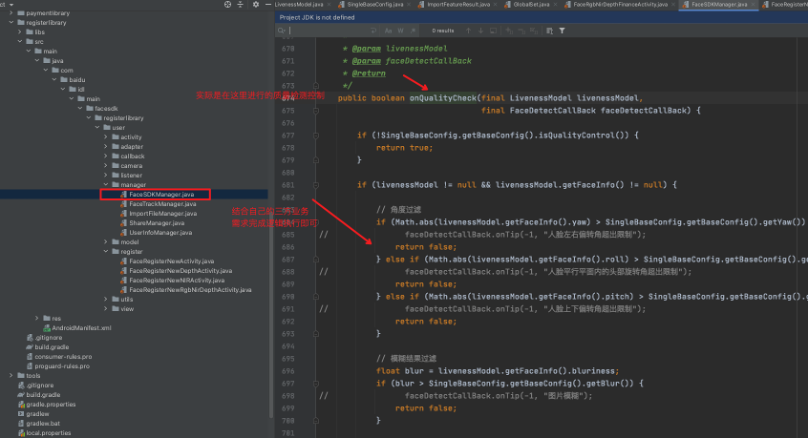Switch to LivenessModel.java tab
This screenshot has width=808, height=438.
299,4
